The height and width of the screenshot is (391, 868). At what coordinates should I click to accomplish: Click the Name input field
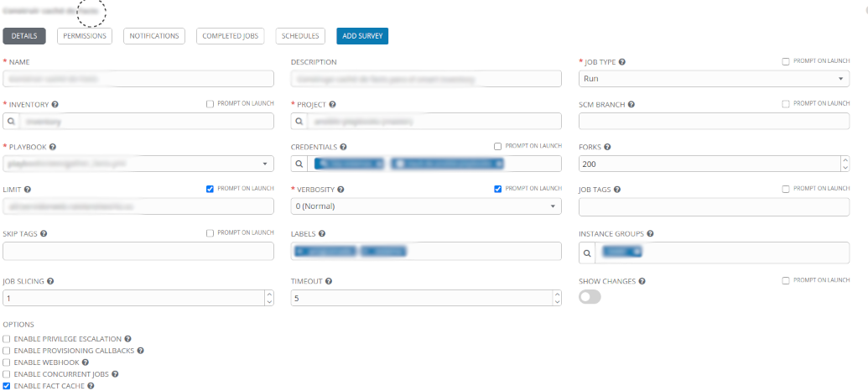tap(138, 79)
